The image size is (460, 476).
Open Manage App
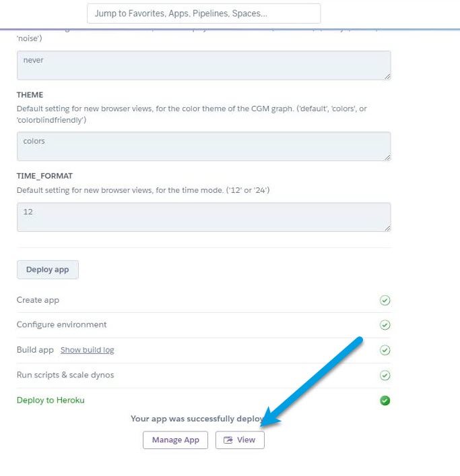click(x=175, y=440)
